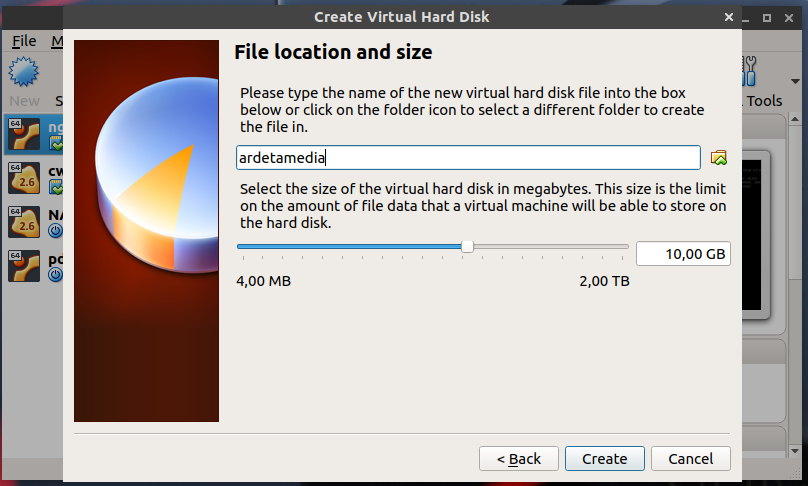Open the File menu

pos(24,41)
